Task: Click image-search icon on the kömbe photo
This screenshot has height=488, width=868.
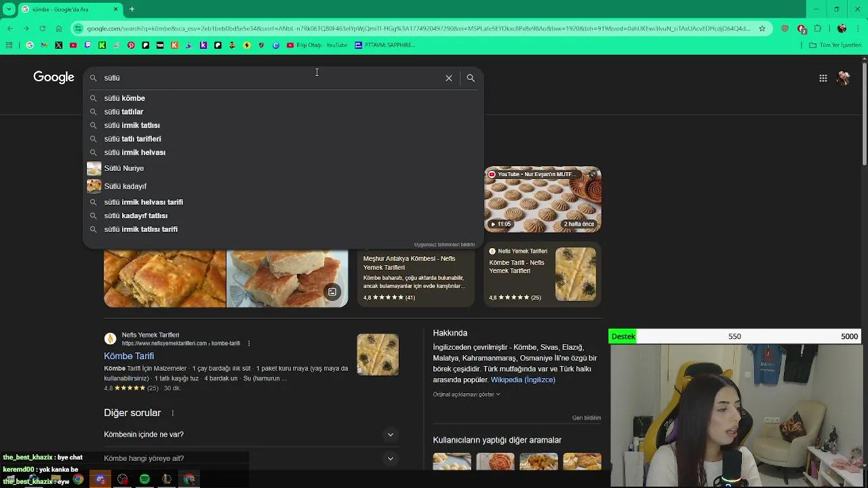Action: point(332,292)
